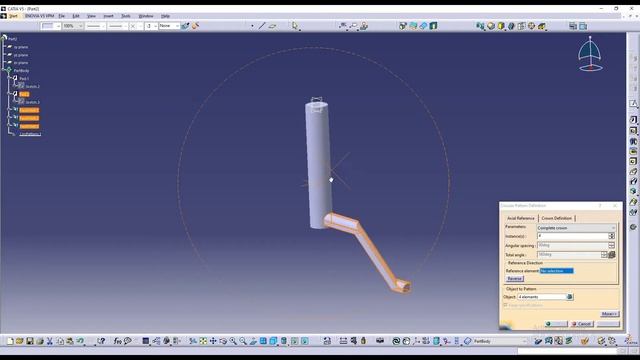
Task: Click the Normal View icon
Action: (x=253, y=341)
